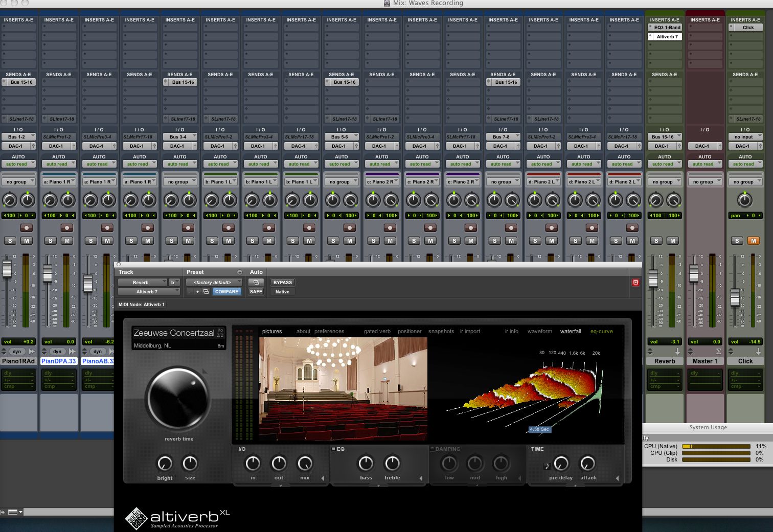Screen dimensions: 773x532
Task: Open the about tab
Action: (303, 332)
